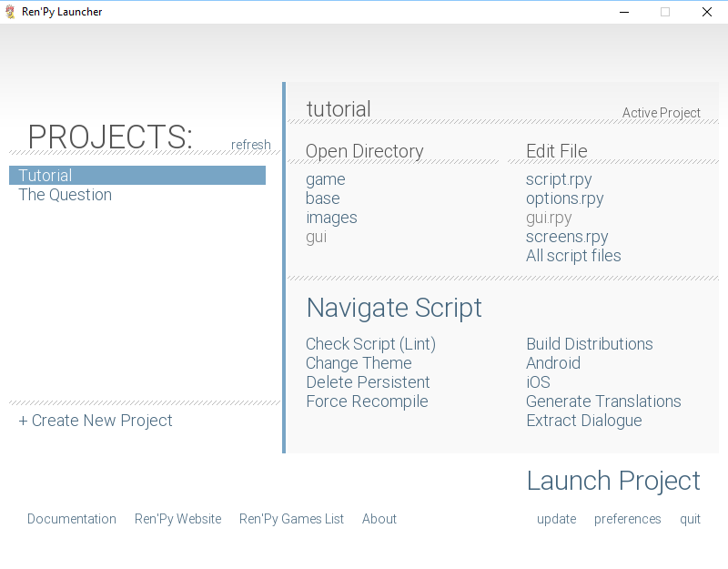
Task: Open the Android build options
Action: coord(553,362)
